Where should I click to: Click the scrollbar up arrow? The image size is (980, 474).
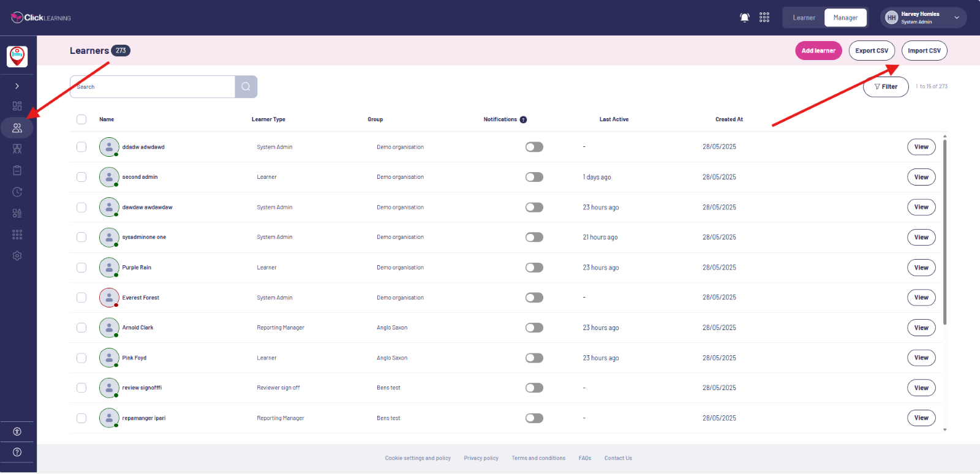point(945,136)
